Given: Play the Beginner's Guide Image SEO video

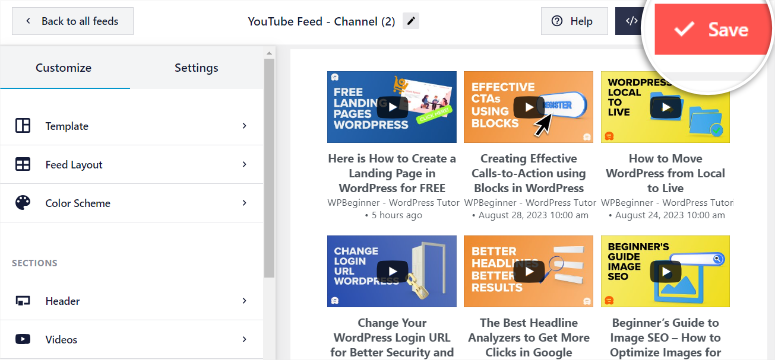Looking at the screenshot, I should pyautogui.click(x=666, y=271).
